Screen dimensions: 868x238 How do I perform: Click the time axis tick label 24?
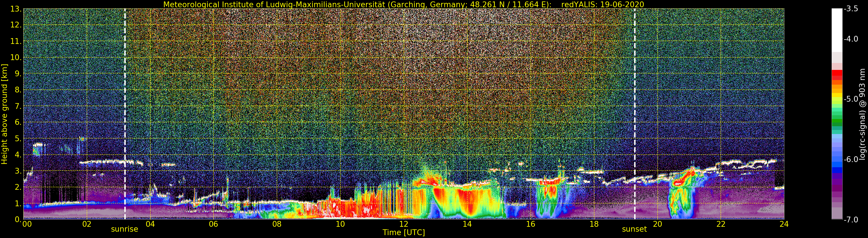[784, 224]
